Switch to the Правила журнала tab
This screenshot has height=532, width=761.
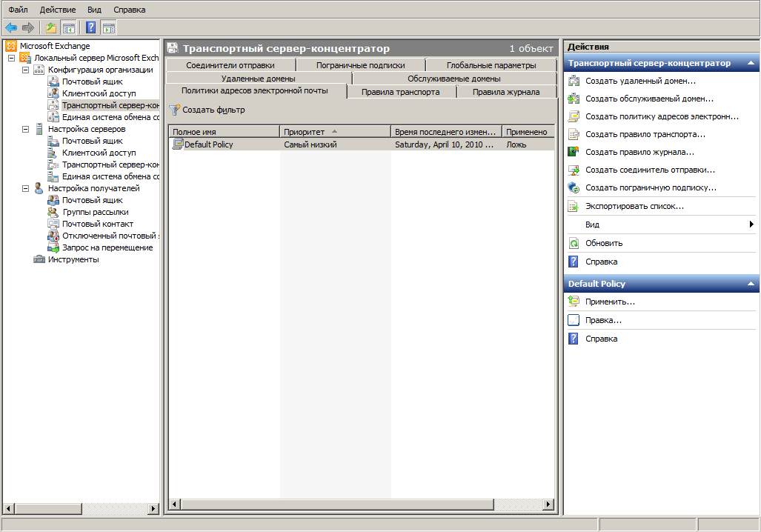506,92
